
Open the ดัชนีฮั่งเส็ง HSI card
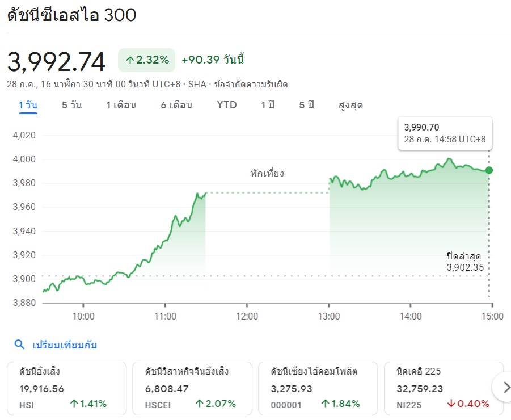pos(66,388)
